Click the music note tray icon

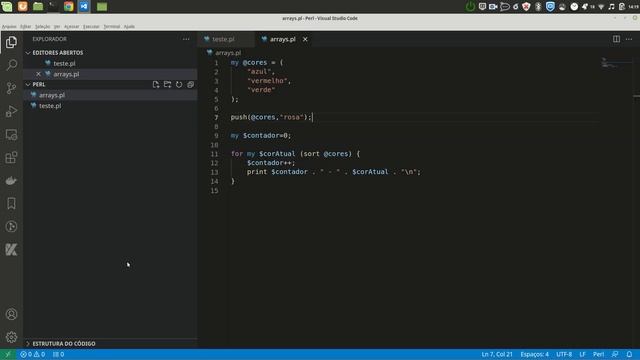point(611,7)
